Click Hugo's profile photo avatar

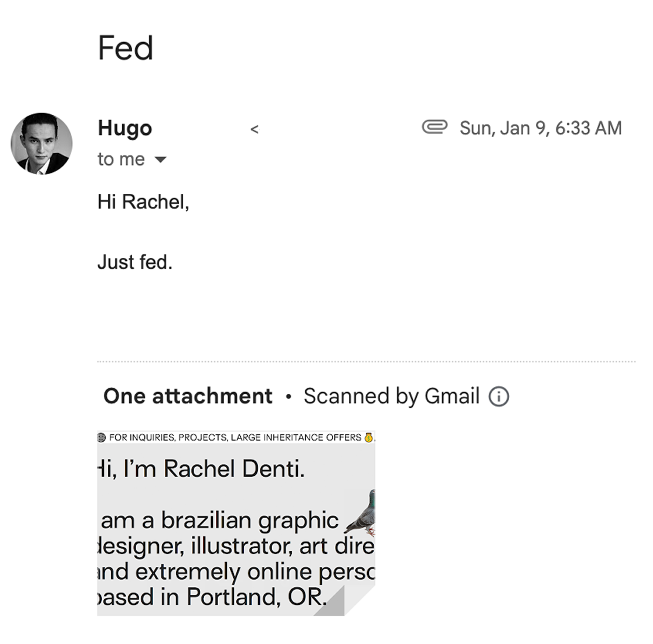[42, 144]
